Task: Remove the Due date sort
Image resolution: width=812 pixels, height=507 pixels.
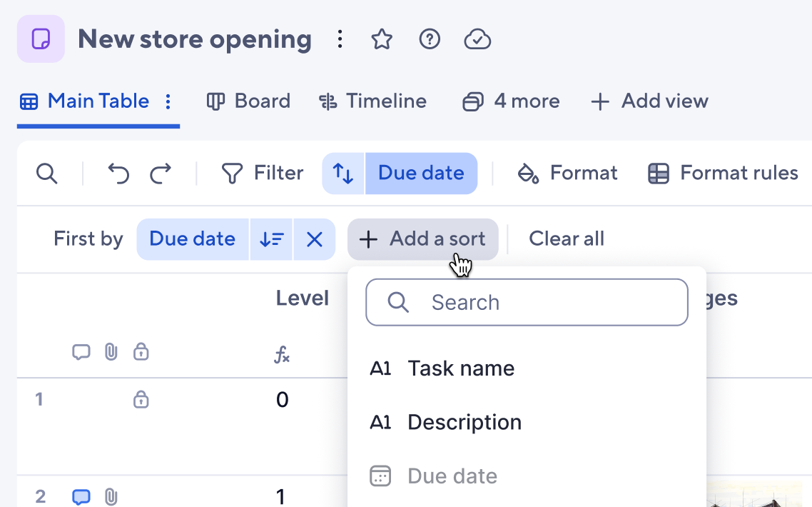Action: click(x=315, y=239)
